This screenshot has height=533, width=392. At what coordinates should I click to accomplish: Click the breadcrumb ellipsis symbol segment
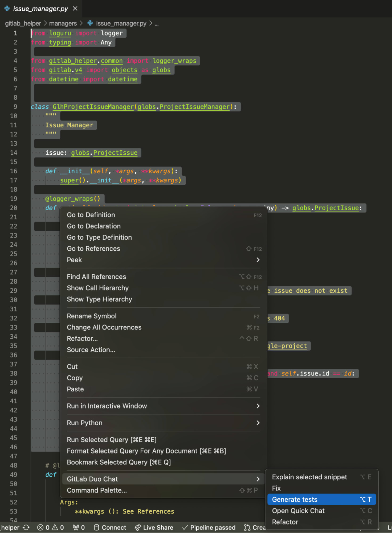point(157,23)
